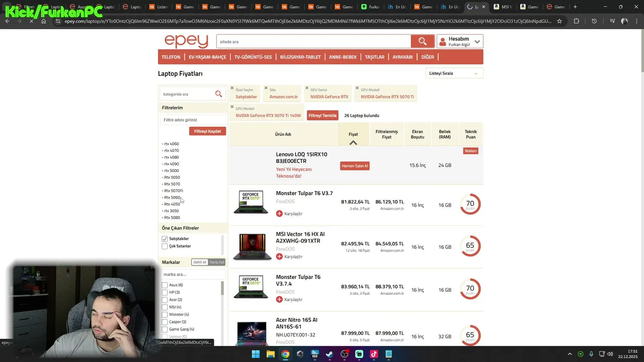Open the Notepad icon on the taskbar

click(x=388, y=354)
